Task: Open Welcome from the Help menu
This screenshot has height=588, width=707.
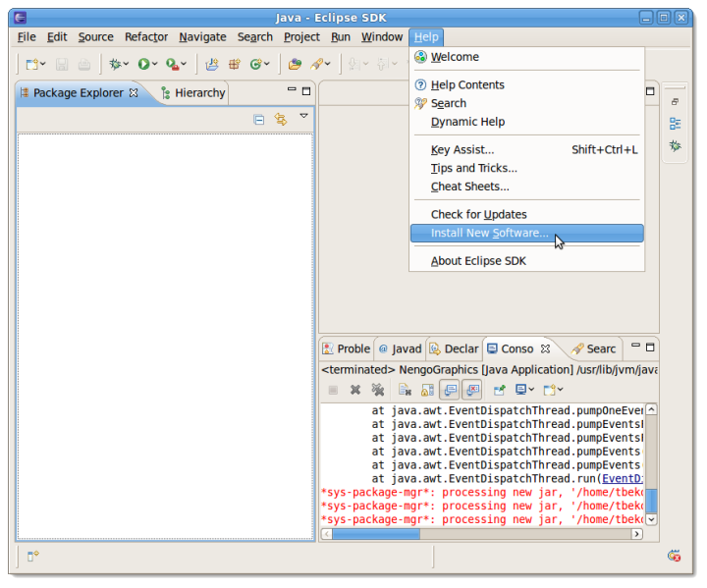Action: (527, 57)
